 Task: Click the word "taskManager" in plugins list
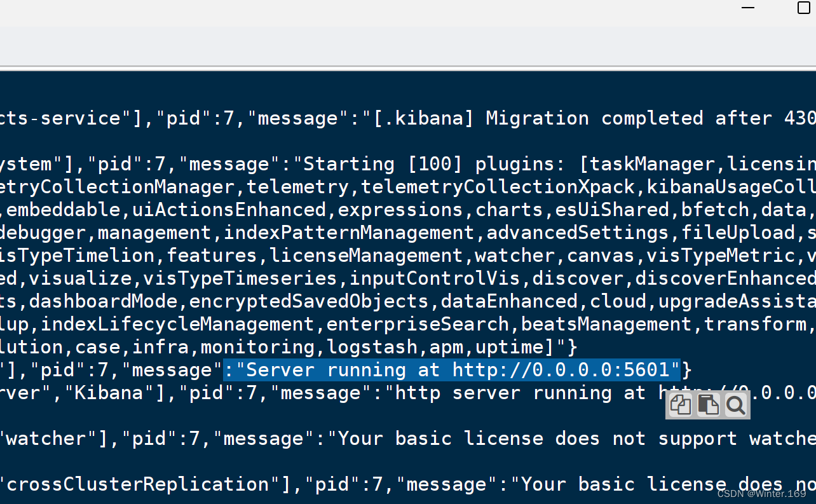click(653, 164)
